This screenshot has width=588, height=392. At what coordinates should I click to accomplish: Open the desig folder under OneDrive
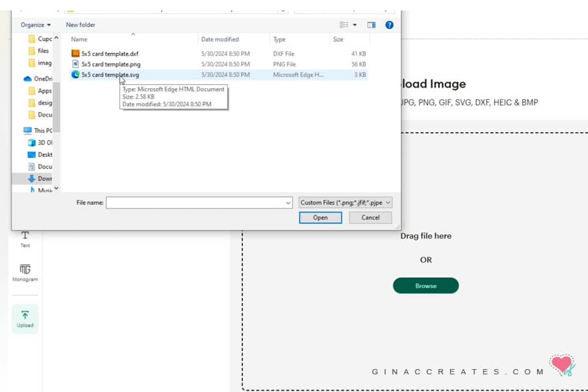click(40, 103)
